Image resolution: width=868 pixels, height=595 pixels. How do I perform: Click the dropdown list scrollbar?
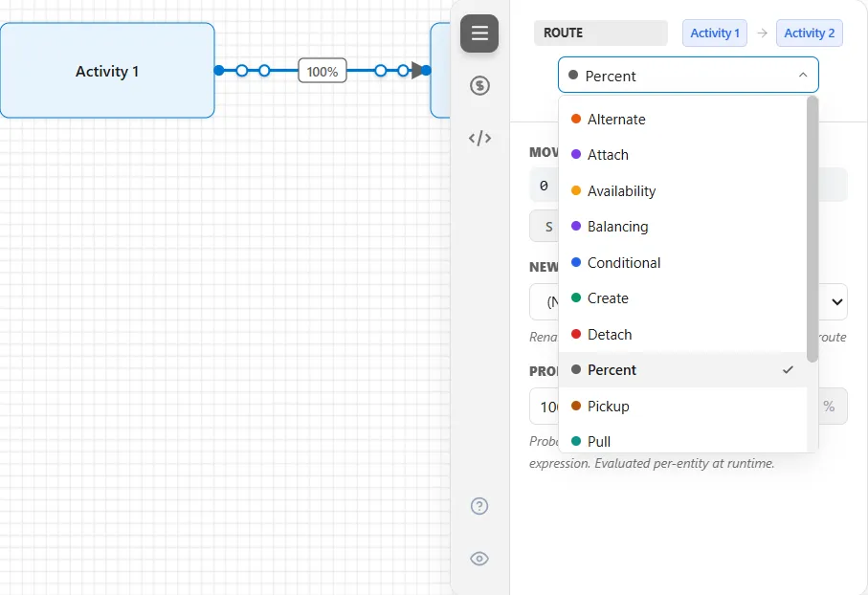click(x=812, y=230)
